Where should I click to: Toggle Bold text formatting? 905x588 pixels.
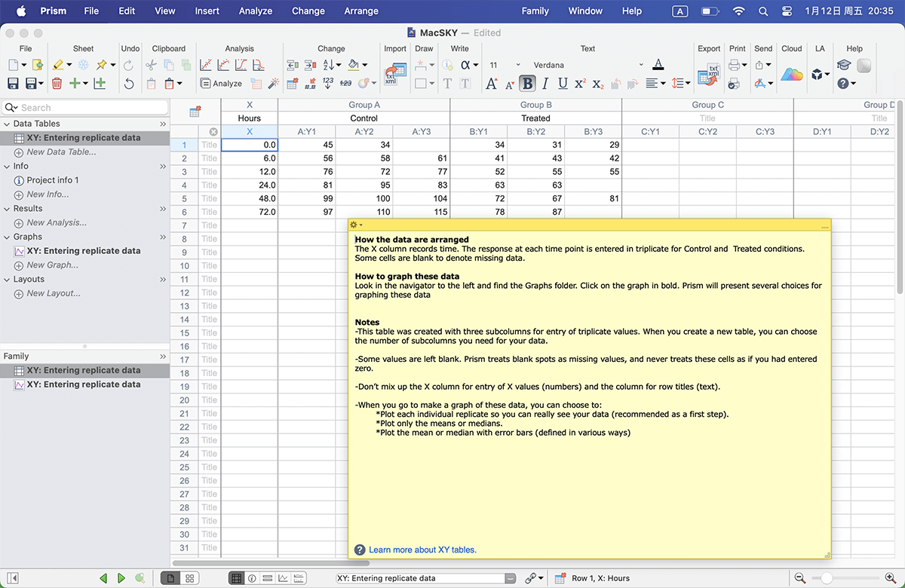coord(528,84)
